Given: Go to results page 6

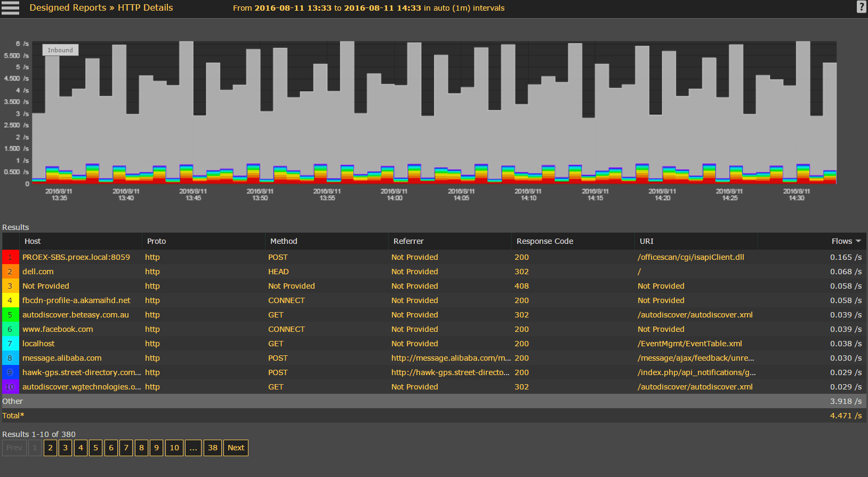Looking at the screenshot, I should click(111, 448).
